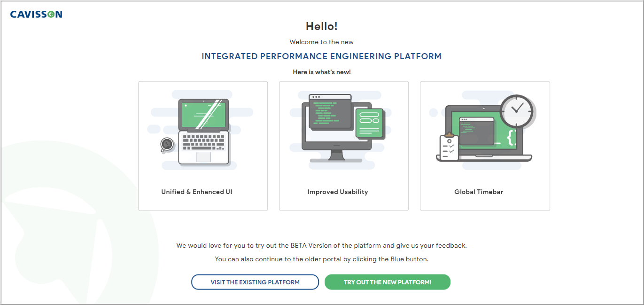Click the Cavisson logo
This screenshot has width=644, height=305.
(x=36, y=15)
